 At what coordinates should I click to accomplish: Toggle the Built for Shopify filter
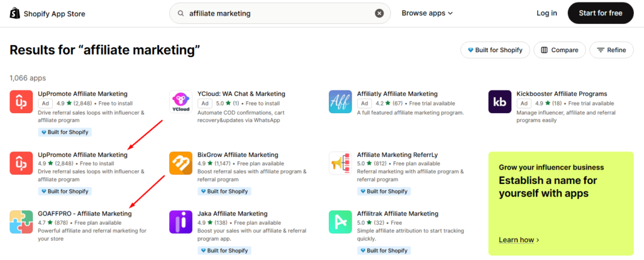pyautogui.click(x=494, y=50)
